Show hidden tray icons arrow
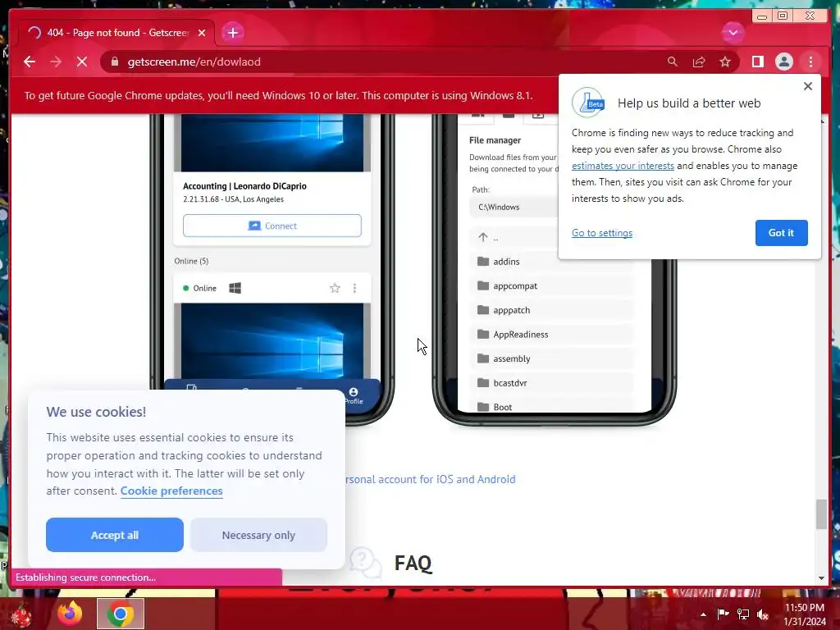The height and width of the screenshot is (630, 840). click(x=703, y=614)
